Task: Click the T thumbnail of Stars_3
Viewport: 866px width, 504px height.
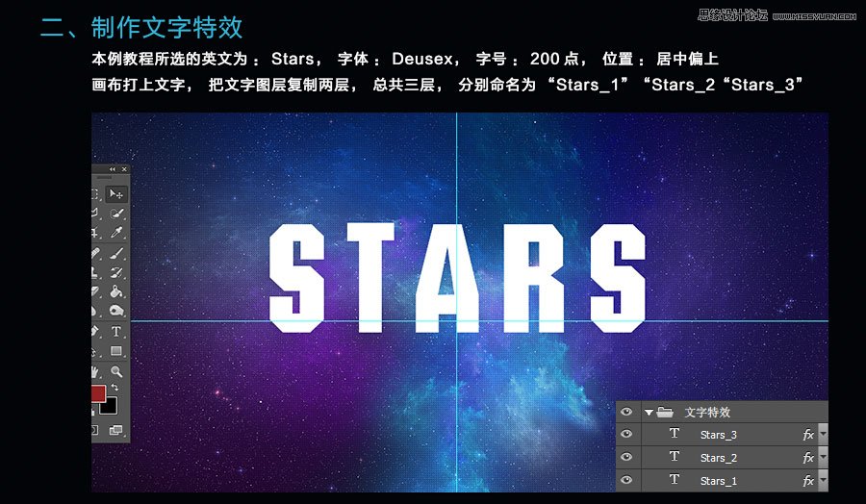Action: (675, 434)
